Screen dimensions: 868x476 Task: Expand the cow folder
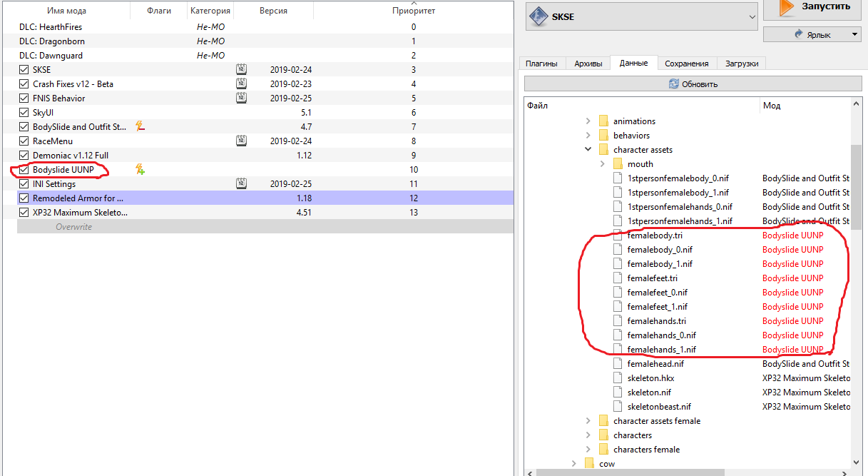pyautogui.click(x=573, y=463)
